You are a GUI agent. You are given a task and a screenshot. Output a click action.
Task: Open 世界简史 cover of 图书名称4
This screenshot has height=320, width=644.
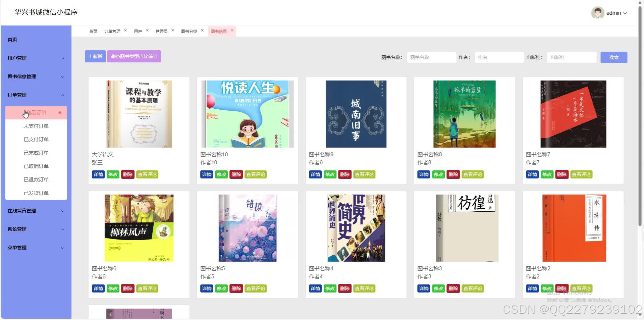click(356, 228)
